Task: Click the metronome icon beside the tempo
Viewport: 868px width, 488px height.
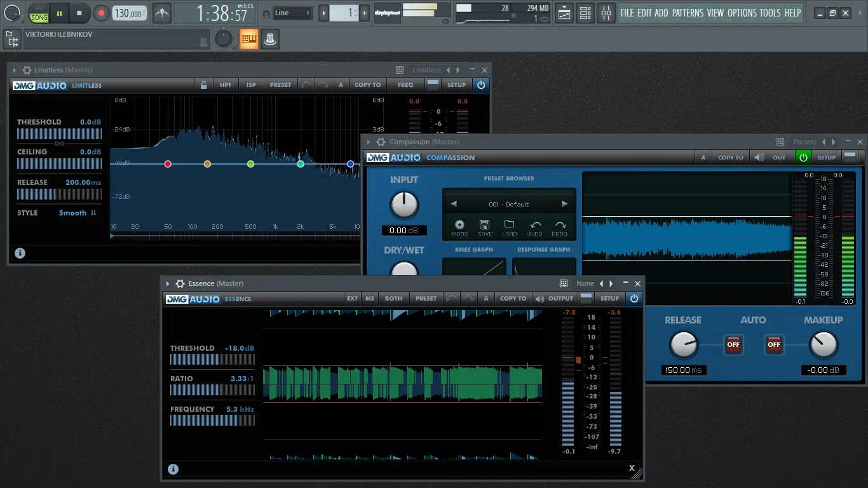Action: pyautogui.click(x=162, y=13)
